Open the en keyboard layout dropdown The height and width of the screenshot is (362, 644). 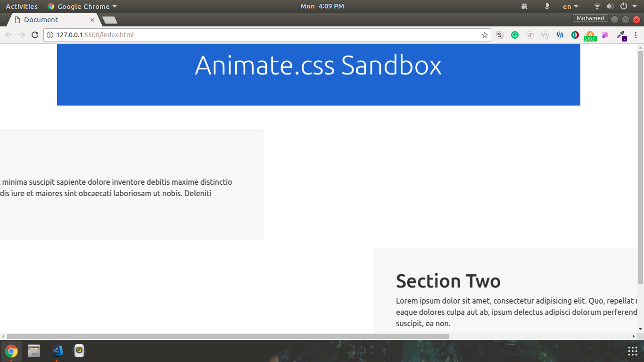tap(570, 7)
